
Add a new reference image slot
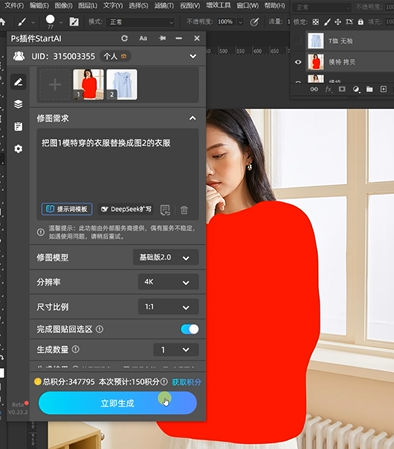click(x=55, y=85)
